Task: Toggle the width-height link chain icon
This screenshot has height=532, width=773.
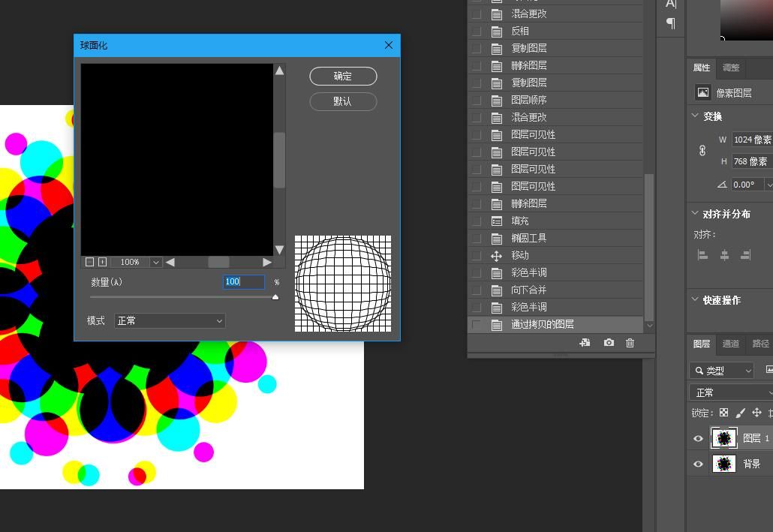Action: [702, 150]
